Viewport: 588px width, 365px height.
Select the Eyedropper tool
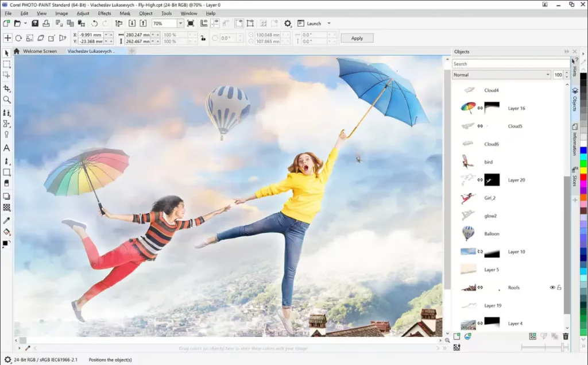(x=7, y=220)
